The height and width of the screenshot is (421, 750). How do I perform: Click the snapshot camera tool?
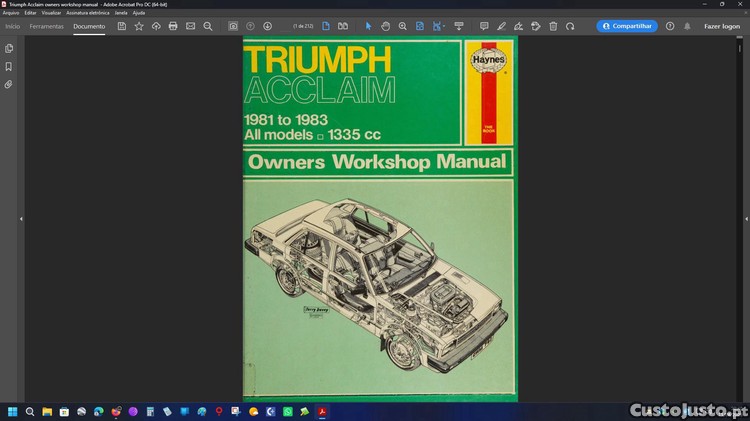tap(233, 26)
